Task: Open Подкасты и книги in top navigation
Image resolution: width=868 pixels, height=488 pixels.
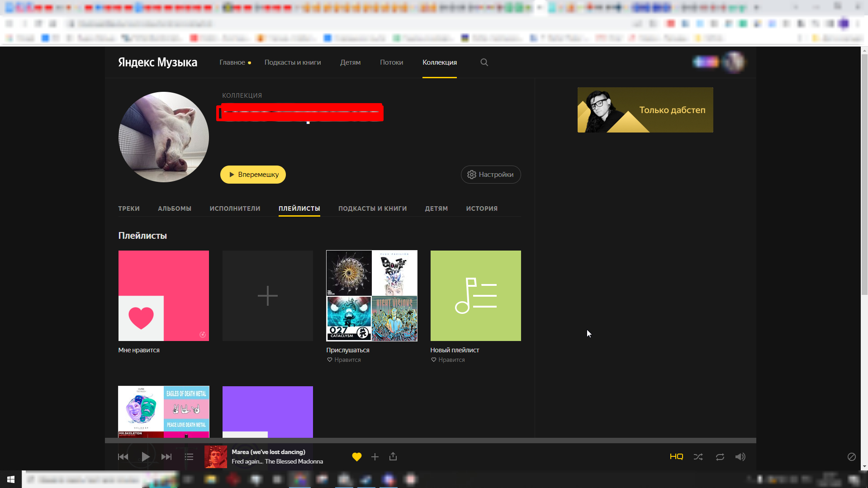Action: (x=293, y=62)
